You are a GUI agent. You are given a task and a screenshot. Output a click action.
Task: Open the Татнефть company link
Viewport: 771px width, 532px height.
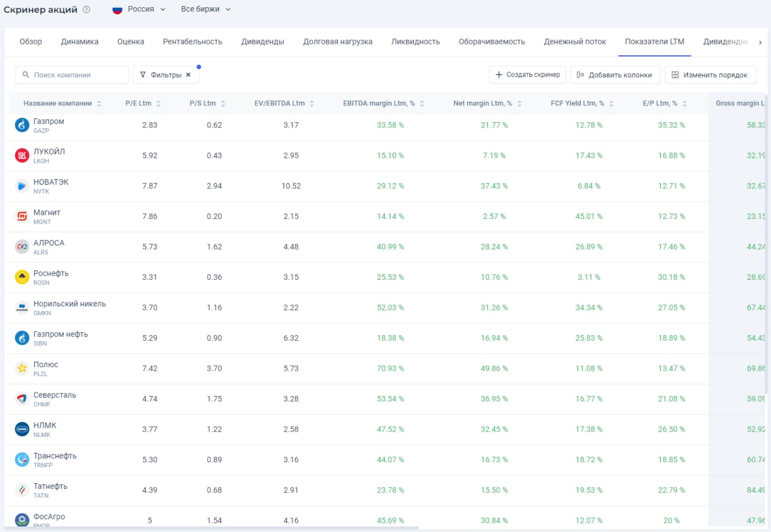[x=50, y=486]
